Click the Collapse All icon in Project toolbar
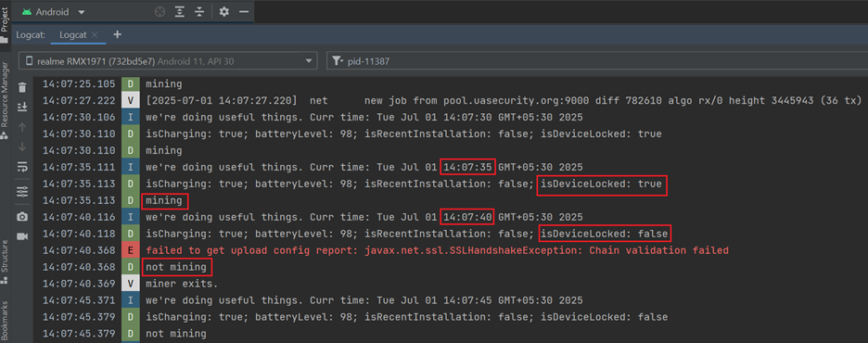The image size is (868, 343). click(198, 12)
